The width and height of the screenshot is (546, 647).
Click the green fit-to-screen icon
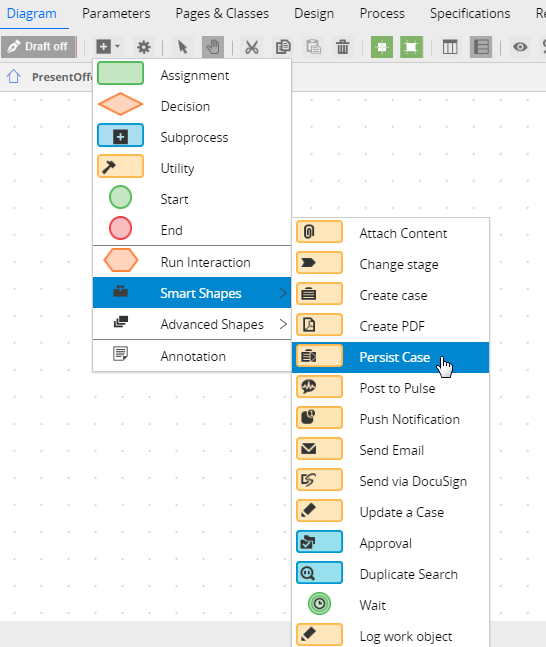(411, 47)
